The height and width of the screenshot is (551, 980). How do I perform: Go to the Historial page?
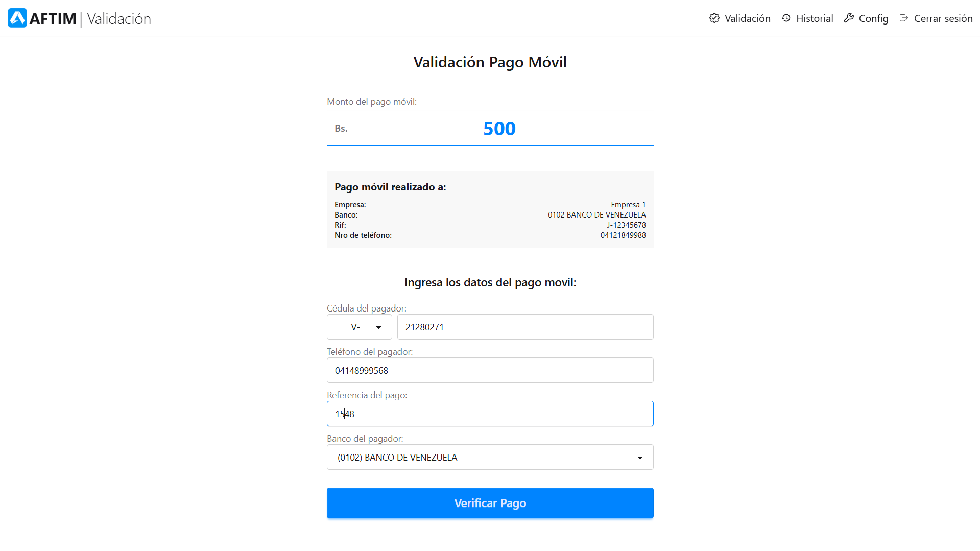click(814, 18)
